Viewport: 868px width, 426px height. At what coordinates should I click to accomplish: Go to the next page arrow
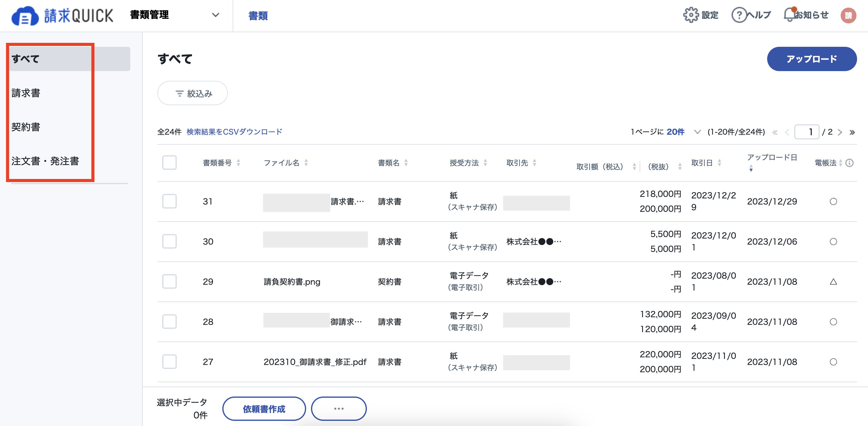click(x=840, y=132)
